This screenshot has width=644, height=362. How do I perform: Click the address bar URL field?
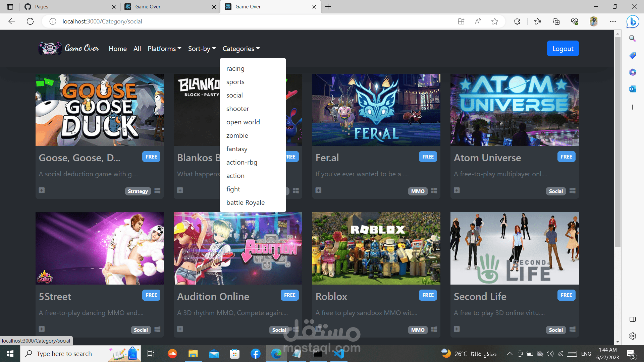tap(235, 21)
